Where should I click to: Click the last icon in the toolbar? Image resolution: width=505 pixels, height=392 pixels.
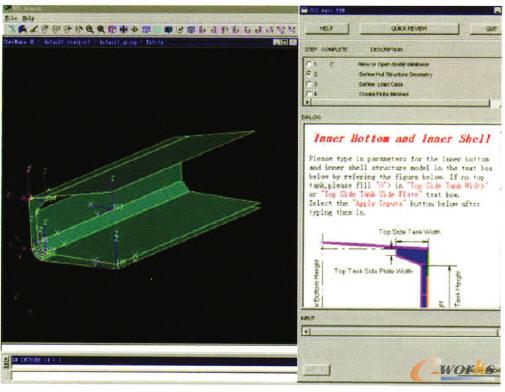pos(292,29)
